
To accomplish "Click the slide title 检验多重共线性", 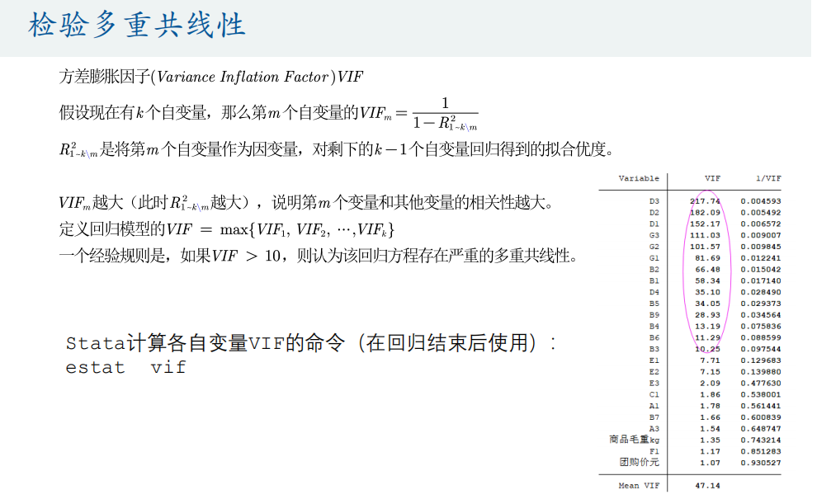I will 137,25.
